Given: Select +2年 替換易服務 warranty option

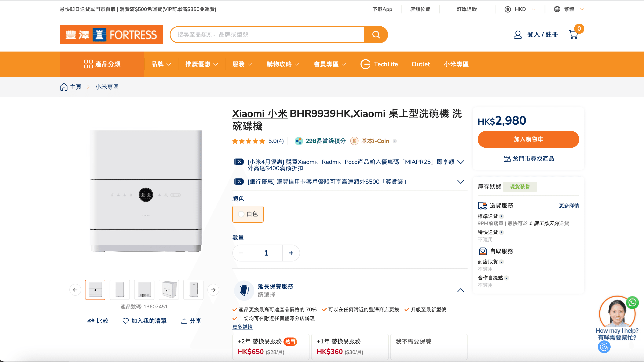Looking at the screenshot, I should pos(271,347).
